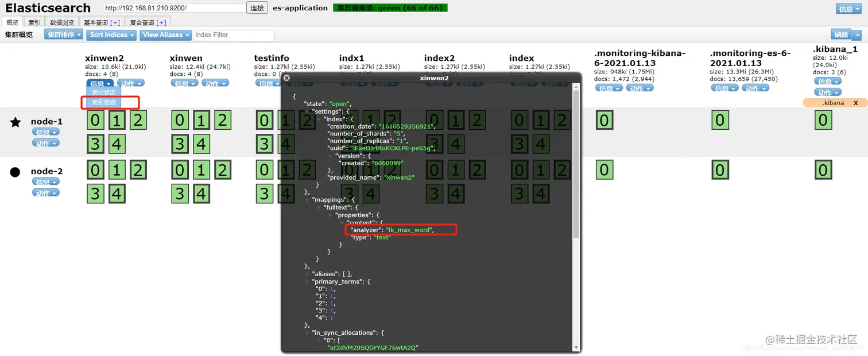Click the Elasticsearch URL address field
Viewport: 868px width, 356px height.
(175, 8)
